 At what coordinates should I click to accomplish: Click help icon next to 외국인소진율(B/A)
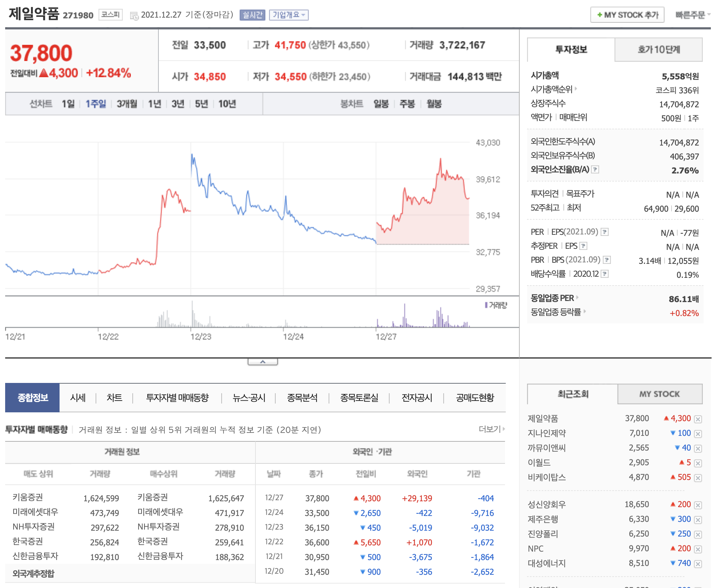tap(595, 169)
